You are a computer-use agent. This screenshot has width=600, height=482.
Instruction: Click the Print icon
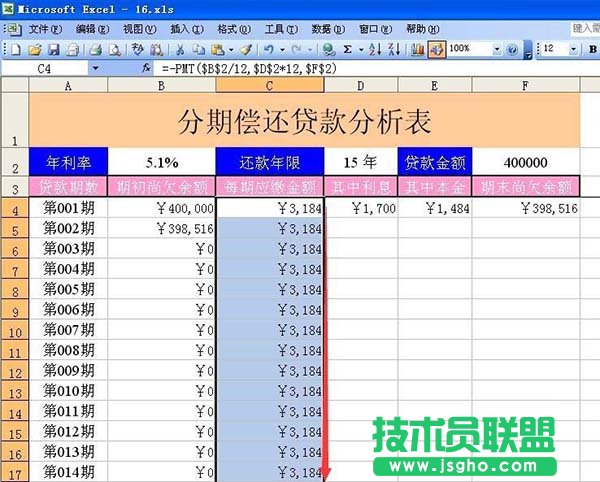pyautogui.click(x=95, y=49)
